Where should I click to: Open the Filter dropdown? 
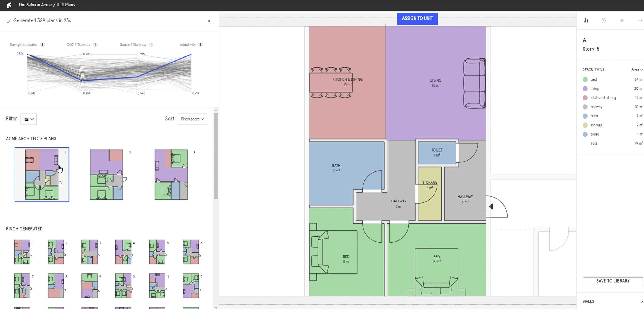pyautogui.click(x=29, y=119)
